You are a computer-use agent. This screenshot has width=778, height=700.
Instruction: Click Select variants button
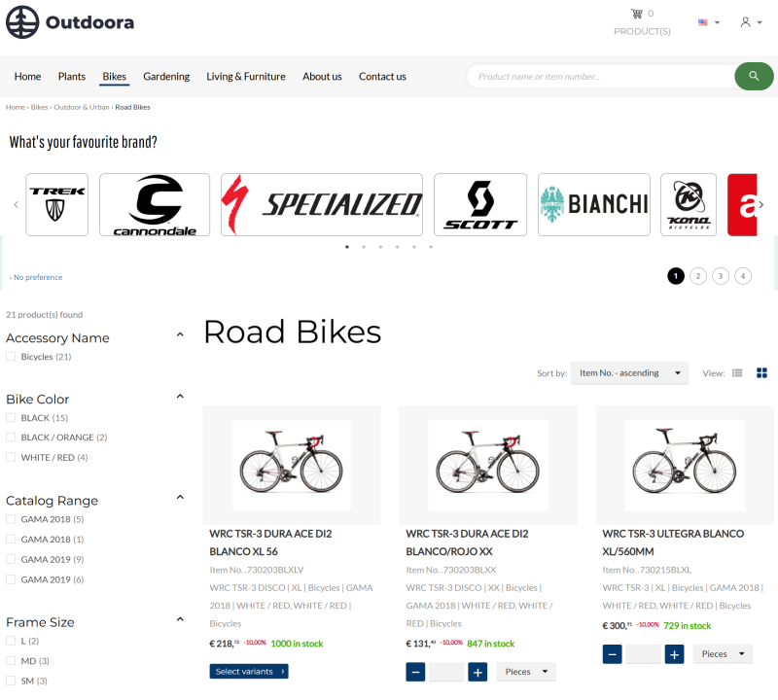(249, 671)
